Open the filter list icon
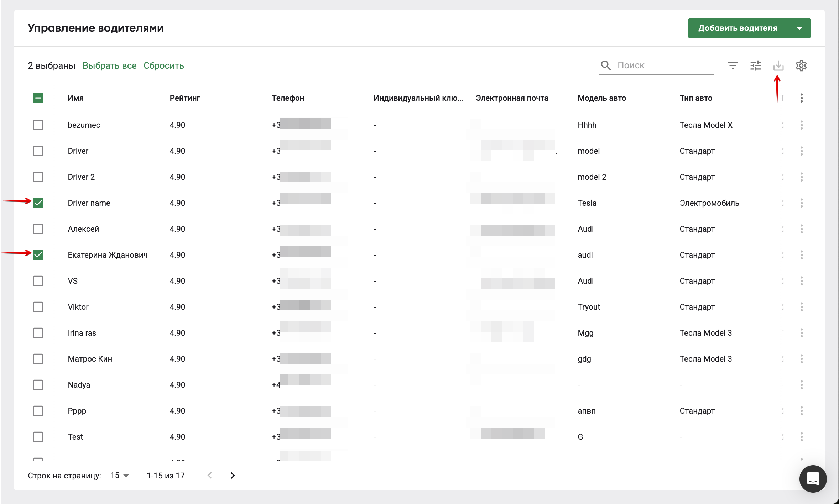839x504 pixels. pos(733,65)
